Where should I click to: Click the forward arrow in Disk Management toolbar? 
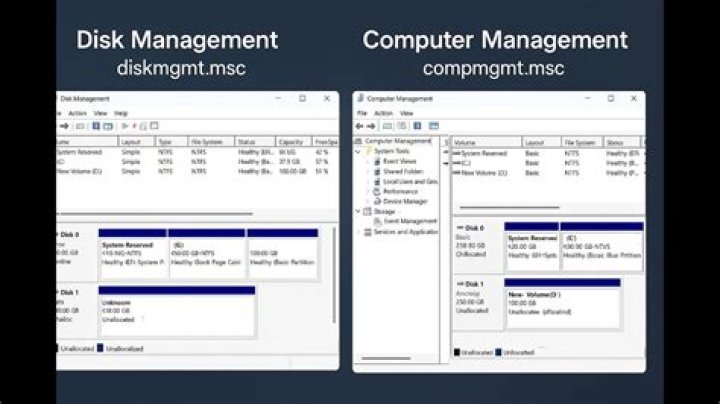click(x=64, y=126)
